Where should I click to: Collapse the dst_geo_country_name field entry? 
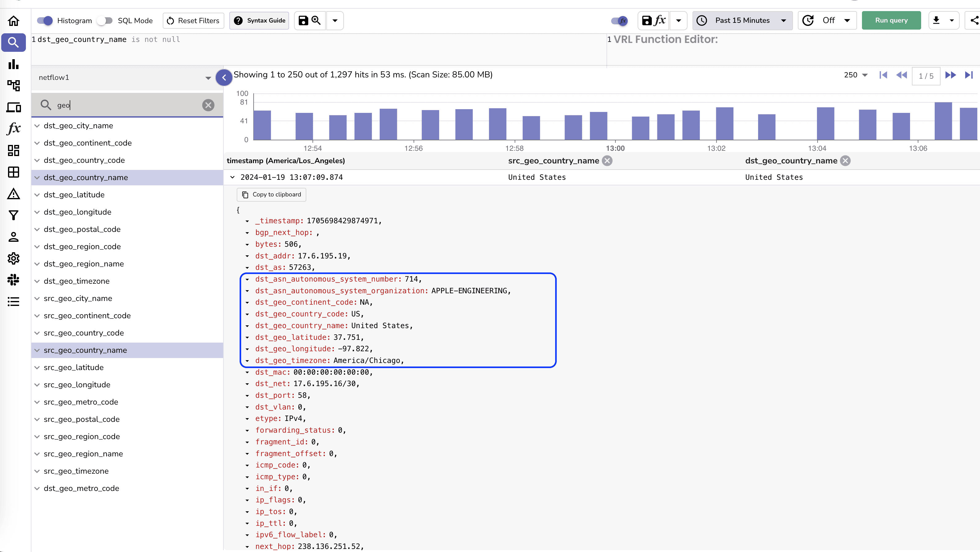(37, 177)
